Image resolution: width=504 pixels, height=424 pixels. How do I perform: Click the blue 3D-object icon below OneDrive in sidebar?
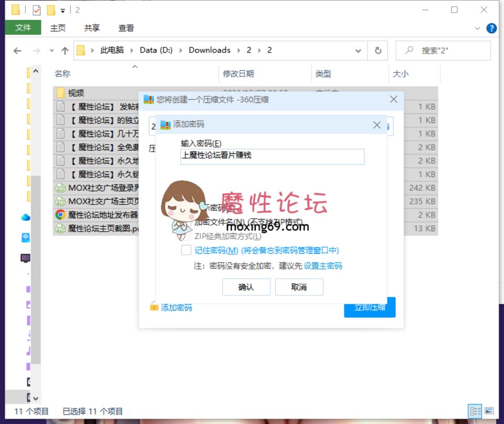click(x=25, y=237)
